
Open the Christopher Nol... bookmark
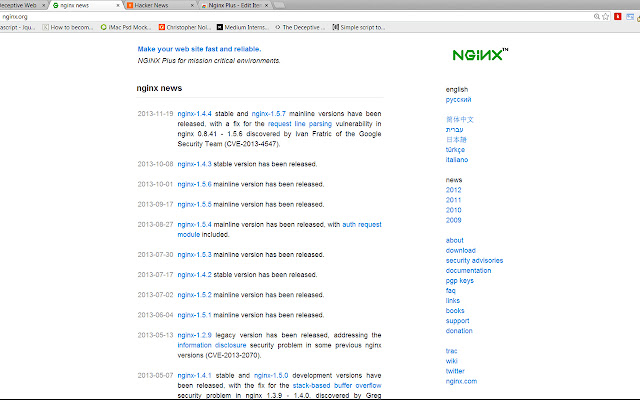click(184, 27)
